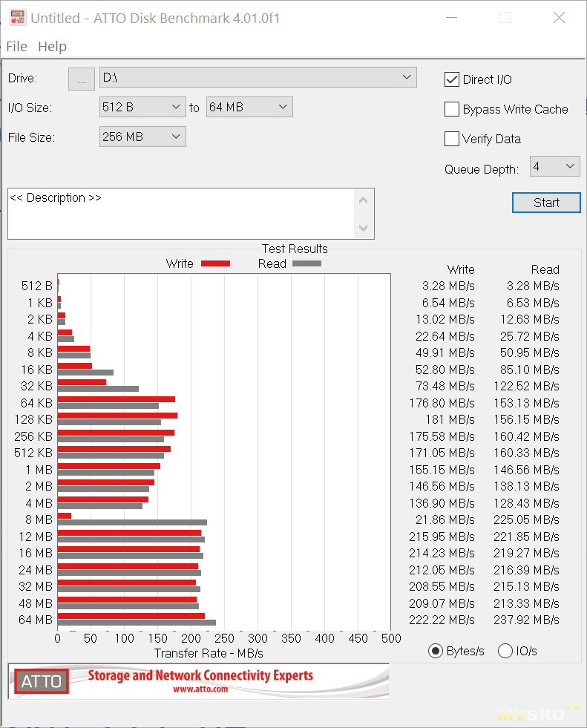Open the 512 B minimum I/O size dropdown
Image resolution: width=587 pixels, height=728 pixels.
pyautogui.click(x=142, y=108)
